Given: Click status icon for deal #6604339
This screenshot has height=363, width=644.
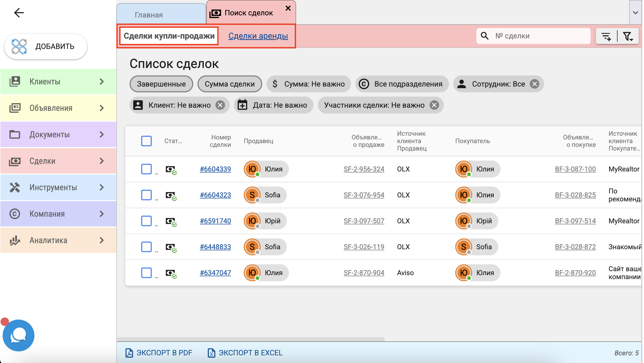Looking at the screenshot, I should pos(171,170).
